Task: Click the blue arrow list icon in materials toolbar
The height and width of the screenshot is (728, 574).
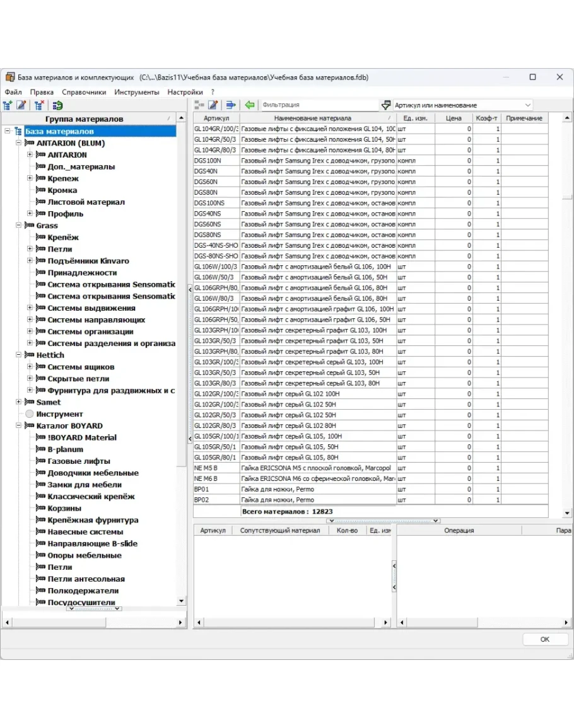Action: (x=231, y=105)
